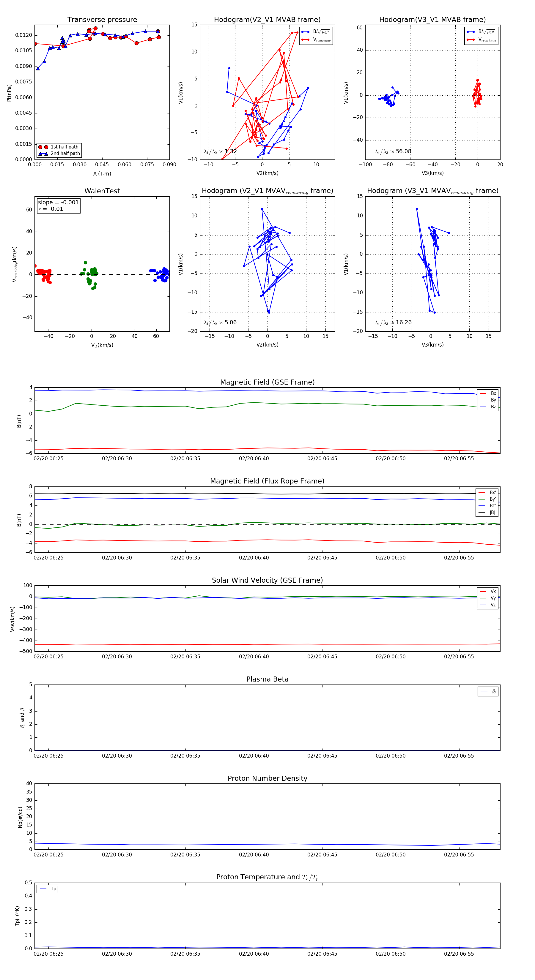Click the "Proton Temperature and Te/Tp" title
The width and height of the screenshot is (535, 980).
pyautogui.click(x=267, y=877)
